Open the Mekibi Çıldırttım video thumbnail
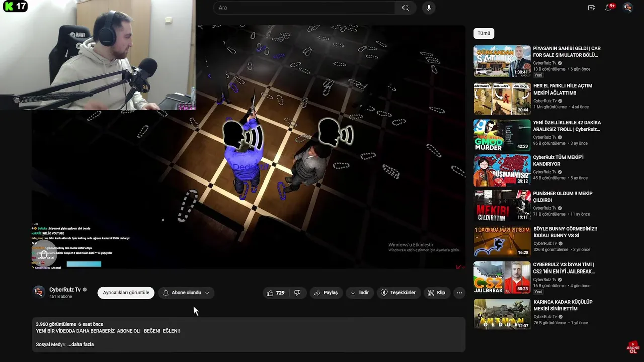 pos(502,206)
